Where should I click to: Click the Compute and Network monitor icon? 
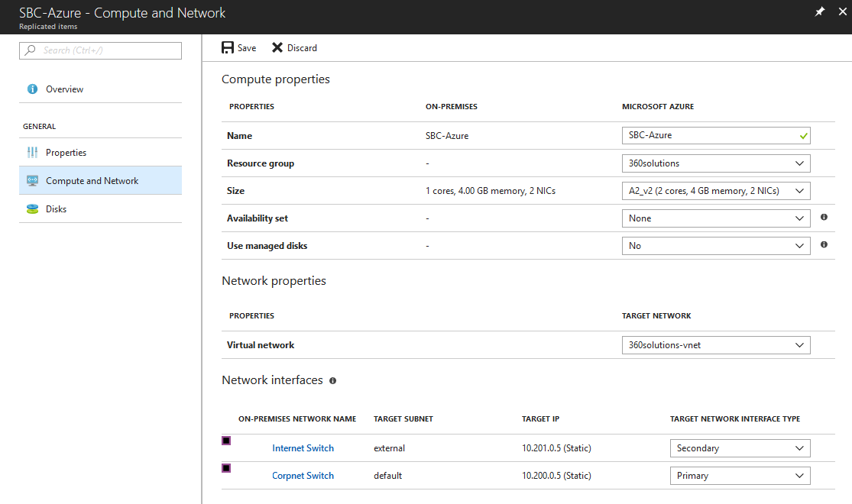pyautogui.click(x=33, y=181)
